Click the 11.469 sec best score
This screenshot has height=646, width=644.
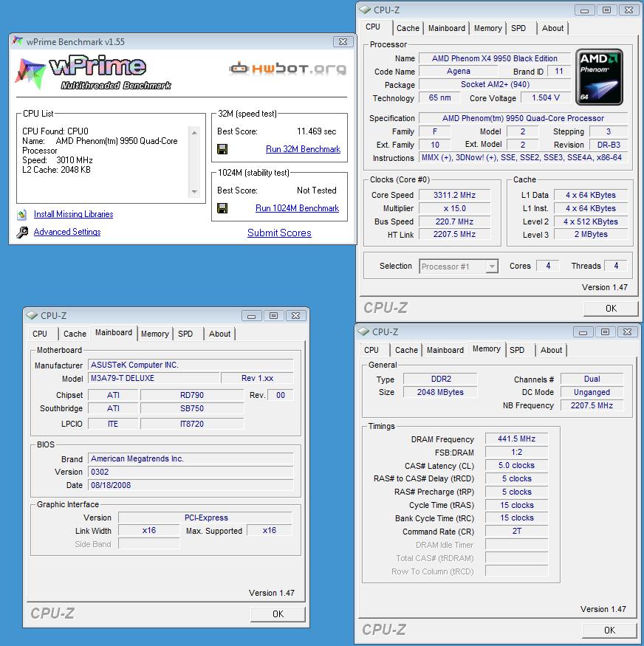pyautogui.click(x=316, y=131)
